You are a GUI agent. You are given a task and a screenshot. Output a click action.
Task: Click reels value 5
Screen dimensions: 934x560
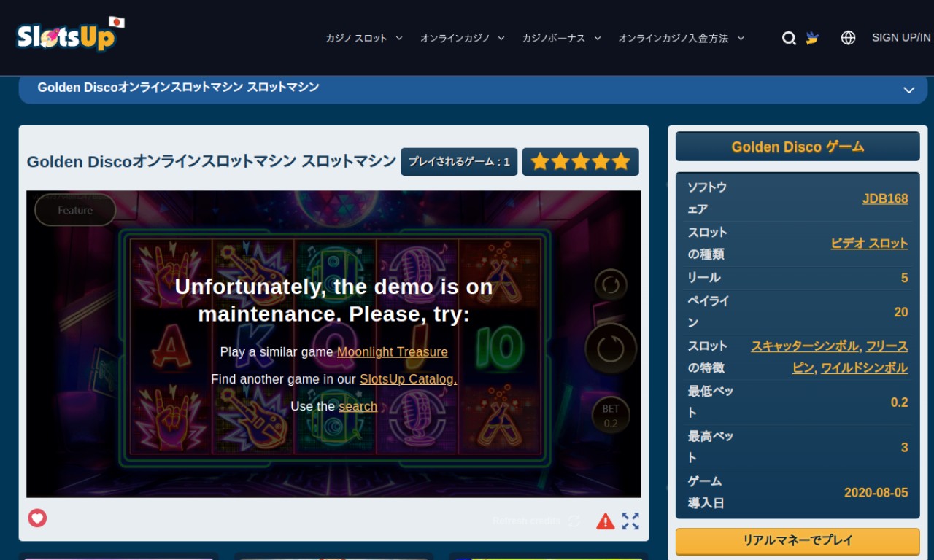click(x=905, y=278)
